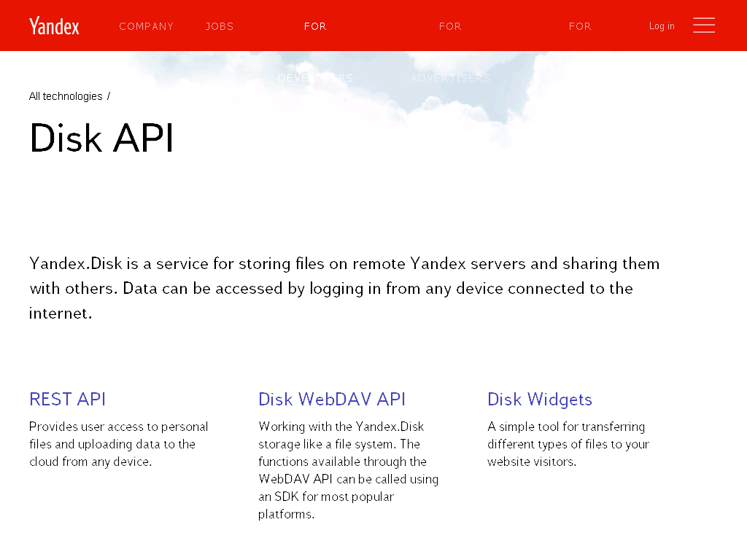Click the Log in link
747x560 pixels.
(x=662, y=26)
